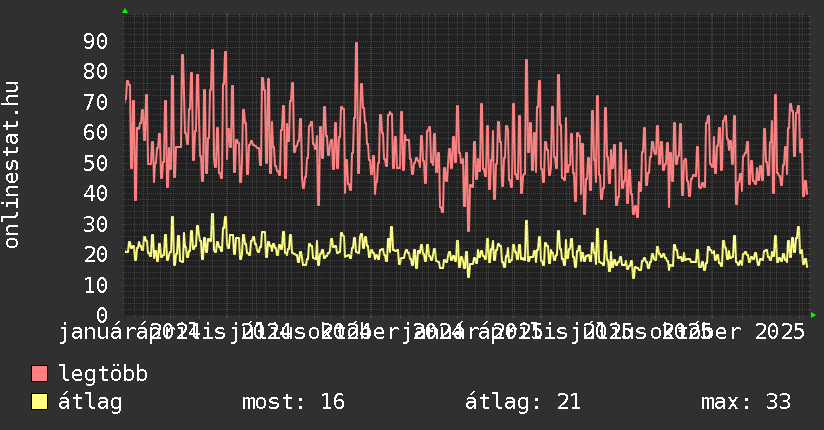
Task: Click the 0 label on the y-axis
Action: click(x=101, y=315)
